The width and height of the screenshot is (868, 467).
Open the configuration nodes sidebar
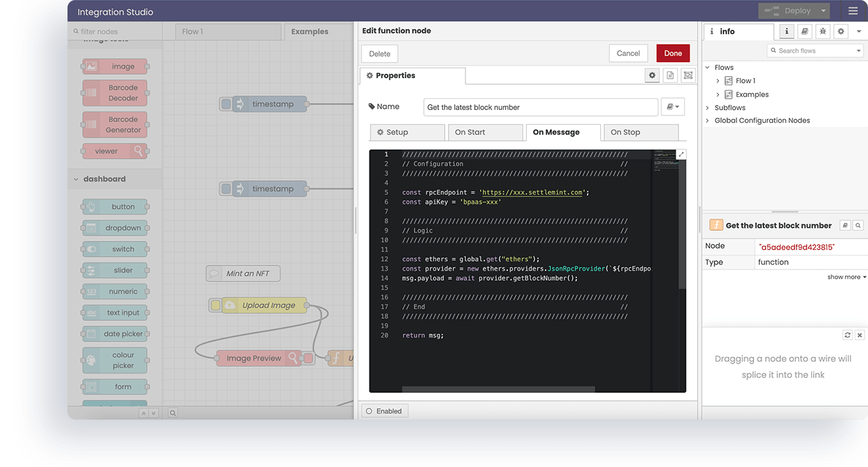click(840, 31)
